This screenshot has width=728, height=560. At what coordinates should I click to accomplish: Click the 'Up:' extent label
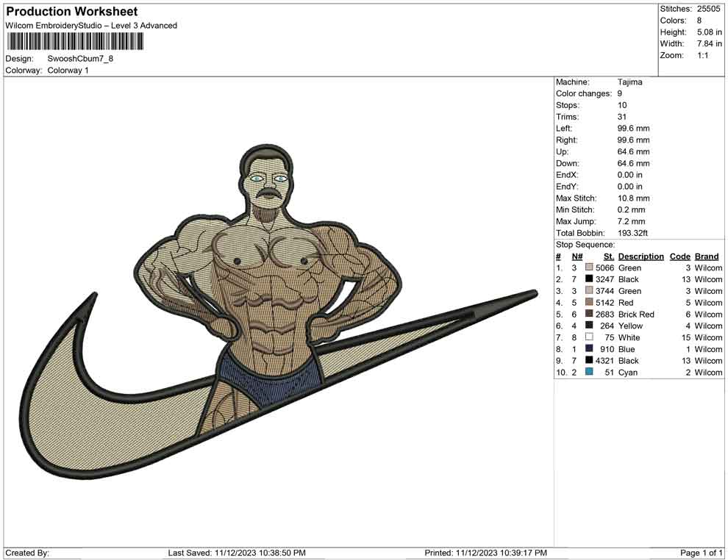(x=562, y=151)
